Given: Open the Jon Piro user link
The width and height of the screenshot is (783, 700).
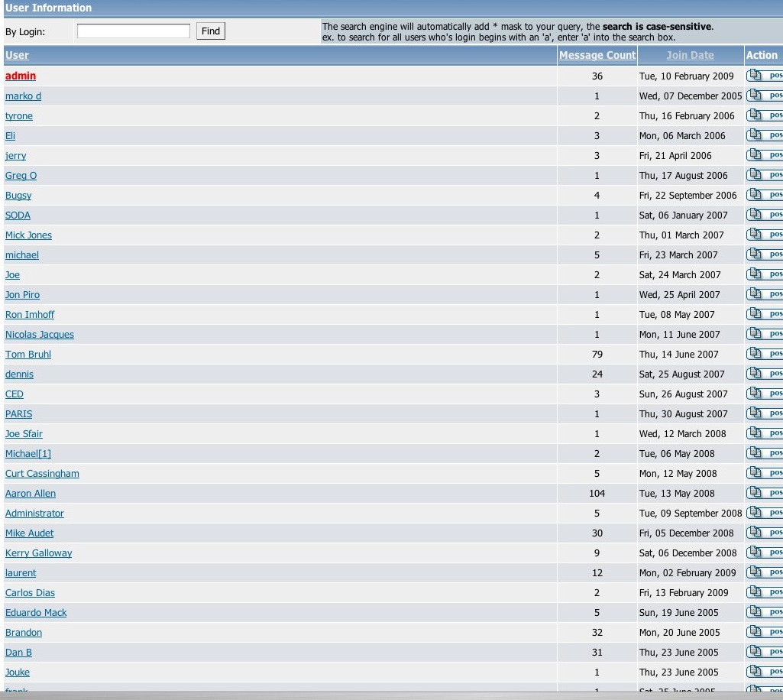Looking at the screenshot, I should [x=22, y=295].
